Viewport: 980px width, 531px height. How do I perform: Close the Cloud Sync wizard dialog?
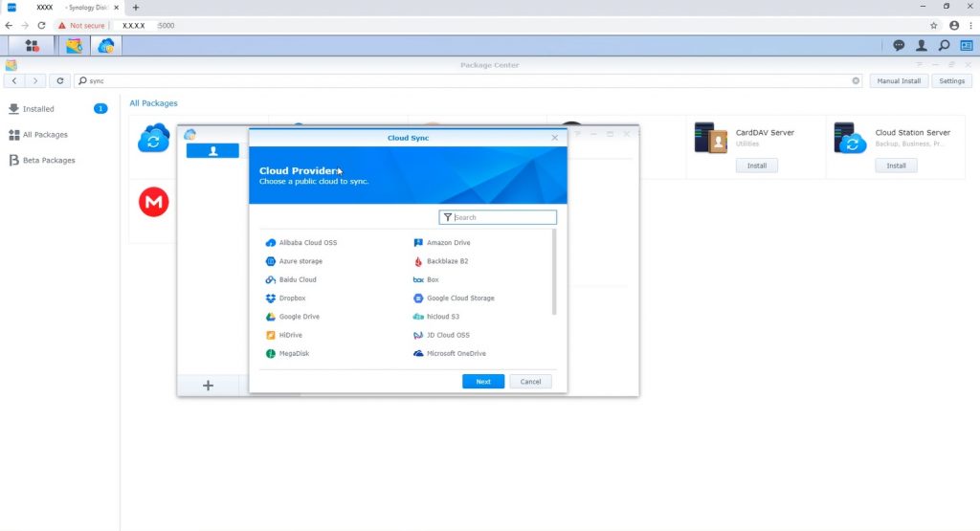(x=554, y=138)
